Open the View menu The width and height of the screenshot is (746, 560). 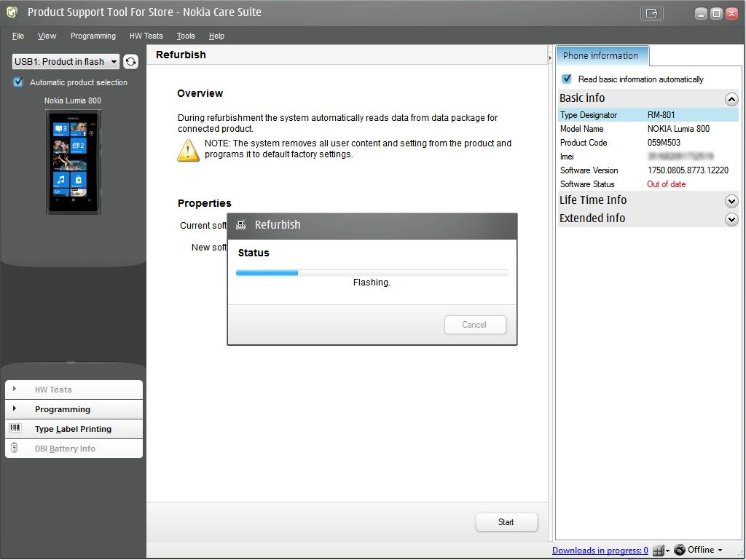pyautogui.click(x=47, y=36)
